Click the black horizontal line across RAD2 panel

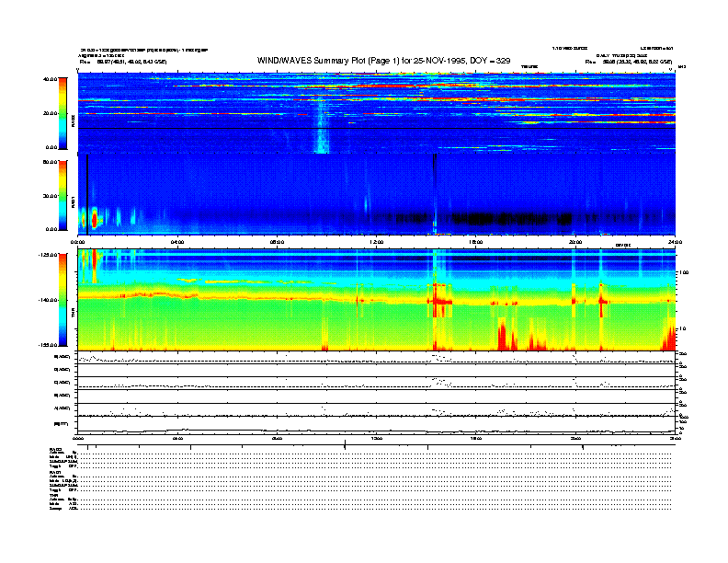[377, 128]
